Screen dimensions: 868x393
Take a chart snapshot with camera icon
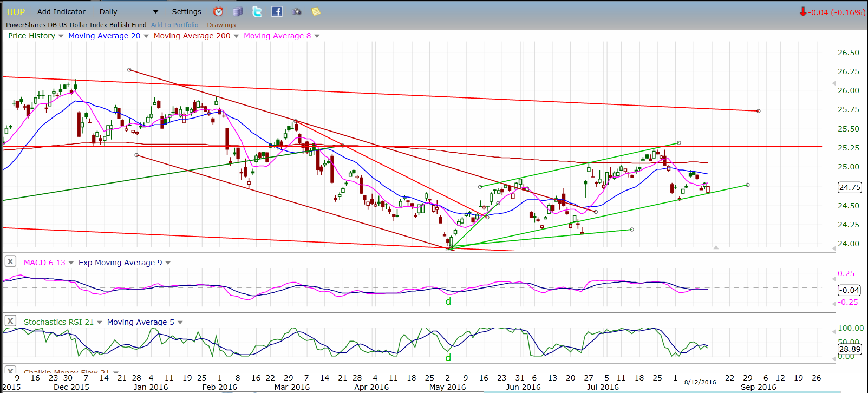coord(296,11)
